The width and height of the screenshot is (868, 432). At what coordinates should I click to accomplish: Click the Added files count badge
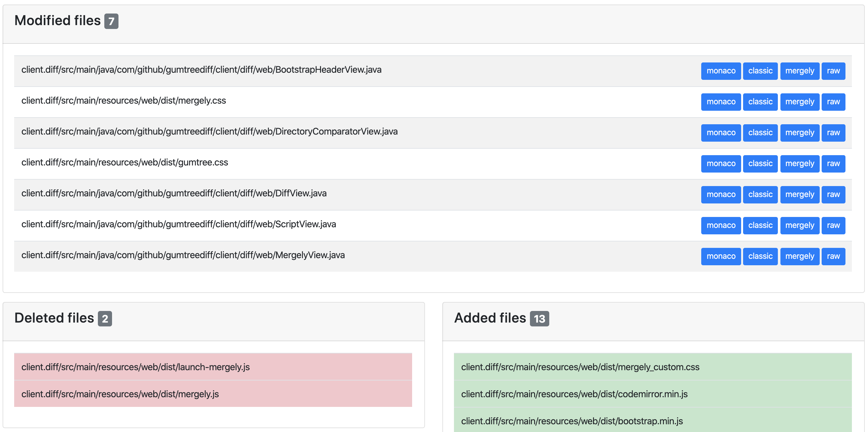click(x=539, y=319)
